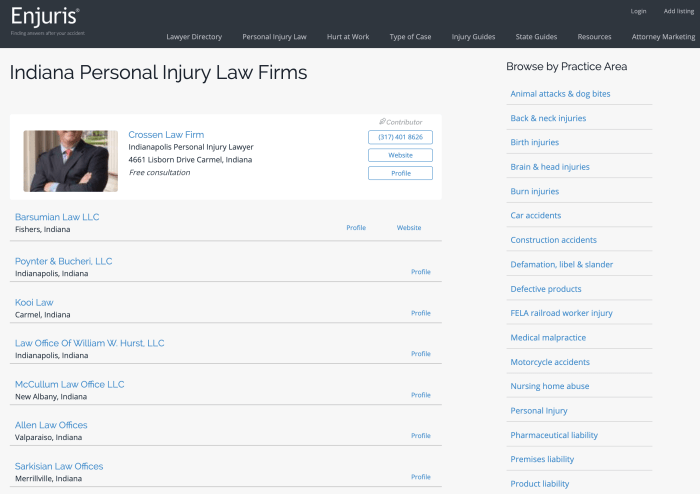Click the Contributor badge icon

tap(382, 121)
